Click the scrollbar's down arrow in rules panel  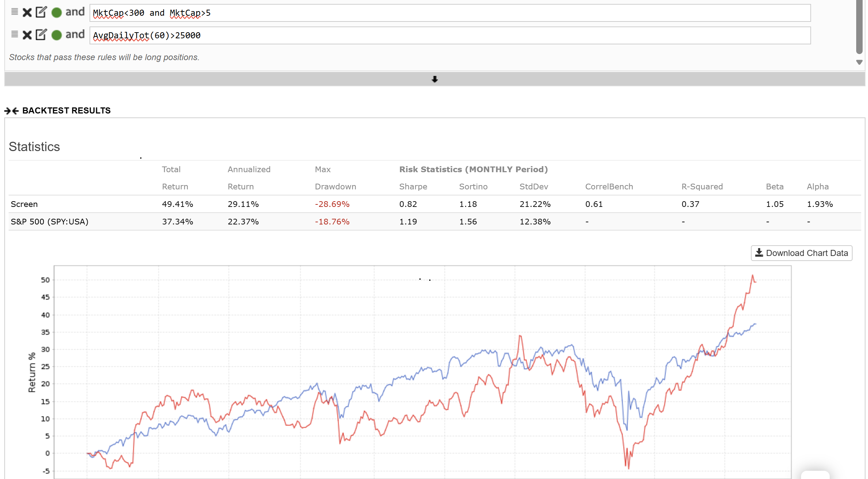tap(859, 62)
